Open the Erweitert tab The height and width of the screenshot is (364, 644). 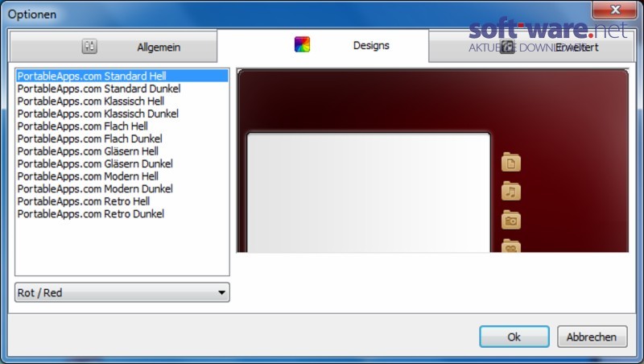pyautogui.click(x=531, y=47)
